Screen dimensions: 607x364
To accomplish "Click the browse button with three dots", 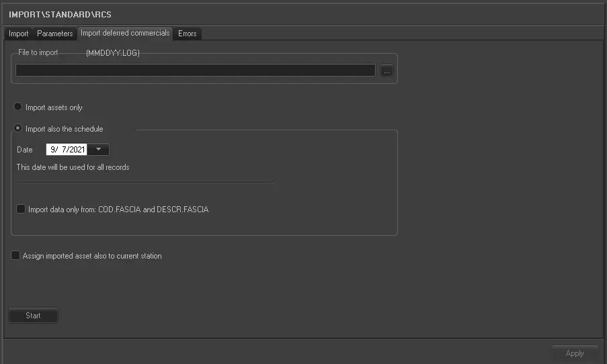I will [x=387, y=71].
